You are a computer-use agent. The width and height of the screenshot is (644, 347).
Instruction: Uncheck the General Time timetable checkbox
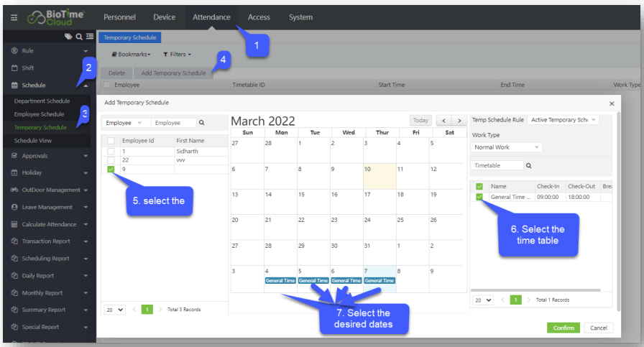click(479, 197)
